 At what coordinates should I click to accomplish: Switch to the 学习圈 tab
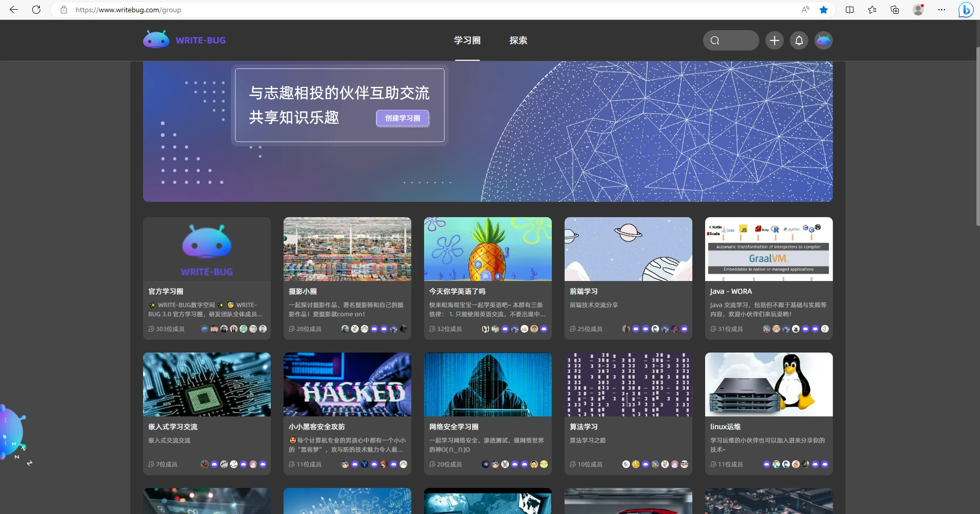(468, 40)
